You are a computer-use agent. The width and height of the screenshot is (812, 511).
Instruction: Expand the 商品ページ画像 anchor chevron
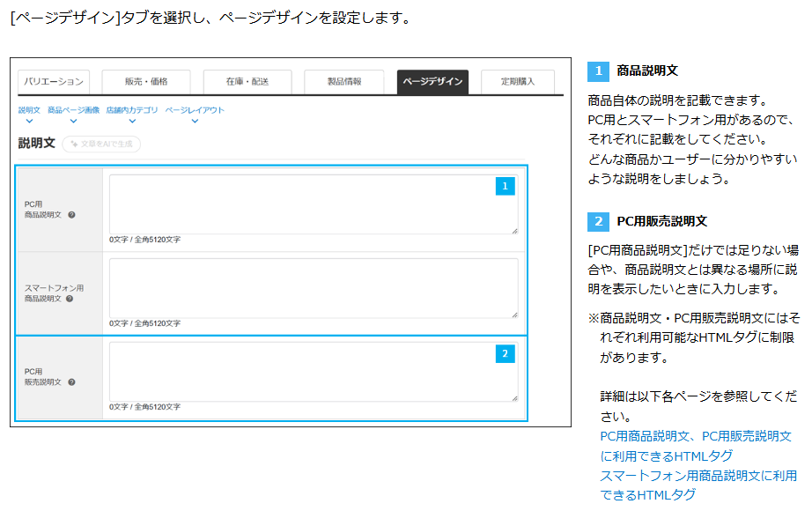(x=73, y=121)
